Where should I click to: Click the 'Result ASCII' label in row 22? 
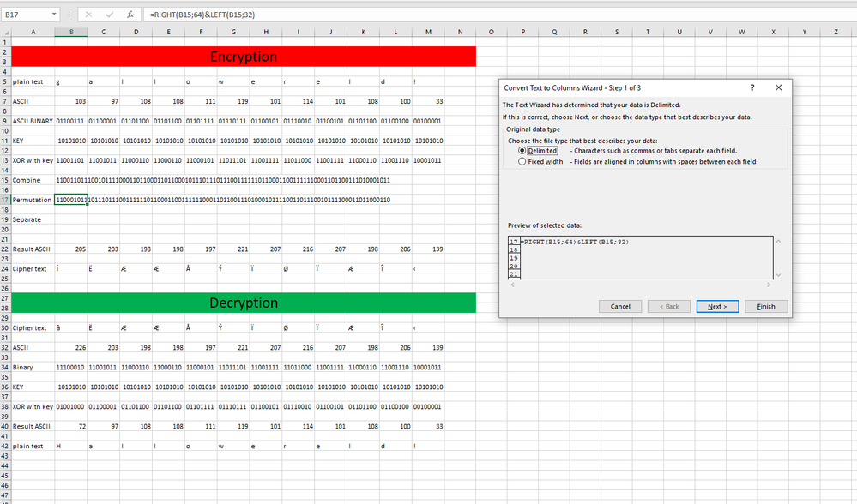pos(31,249)
